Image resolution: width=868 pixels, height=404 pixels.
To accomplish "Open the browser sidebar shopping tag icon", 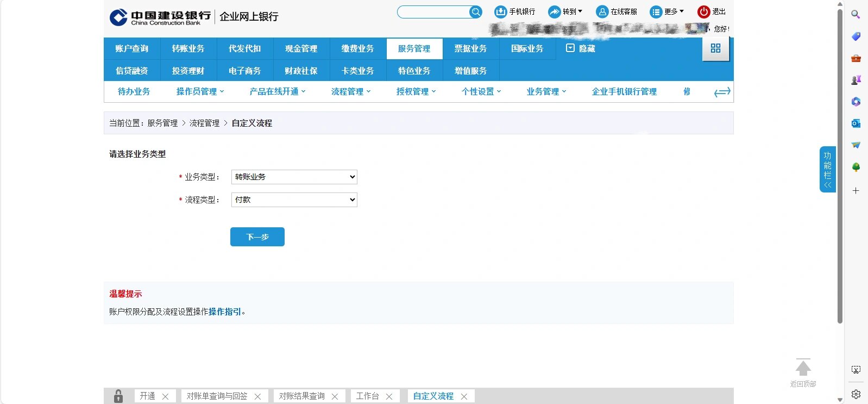I will tap(856, 36).
